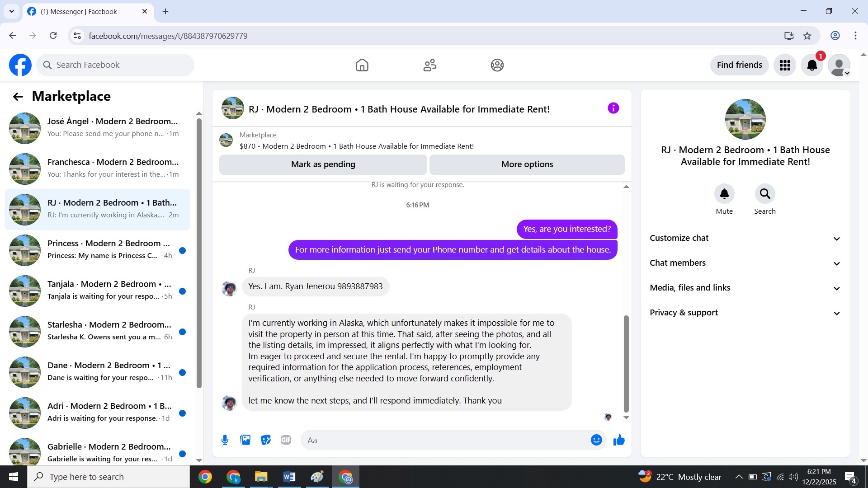Open the emoji picker smiley icon

596,440
